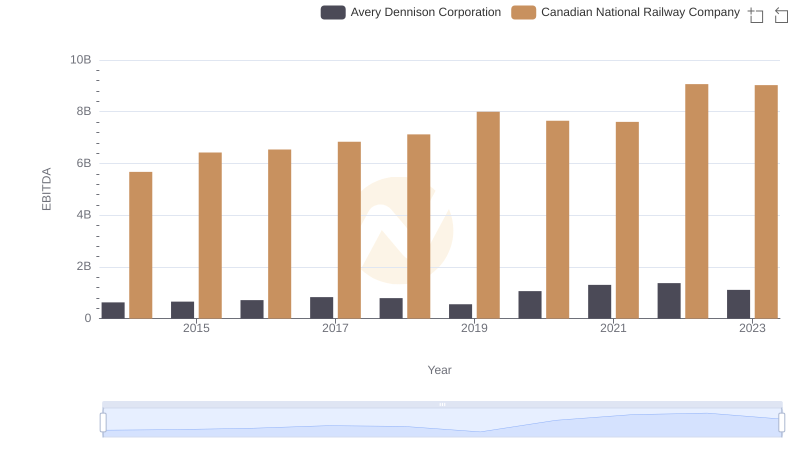Click the '2015' x-axis label
800x461 pixels.
[196, 328]
